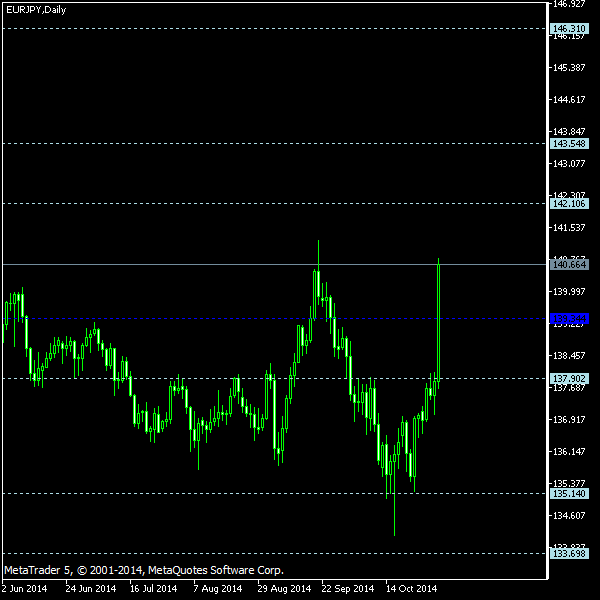Click the 29 Aug 2014 date label
This screenshot has height=600, width=600.
coord(284,589)
